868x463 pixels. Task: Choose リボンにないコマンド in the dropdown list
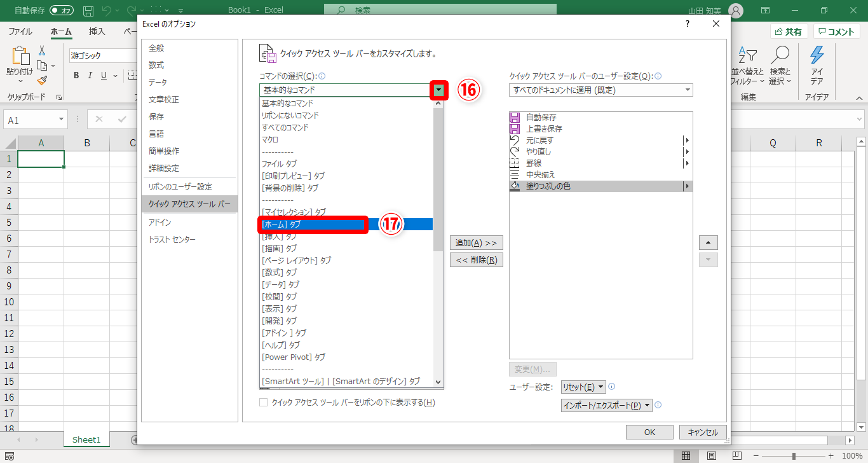coord(346,116)
